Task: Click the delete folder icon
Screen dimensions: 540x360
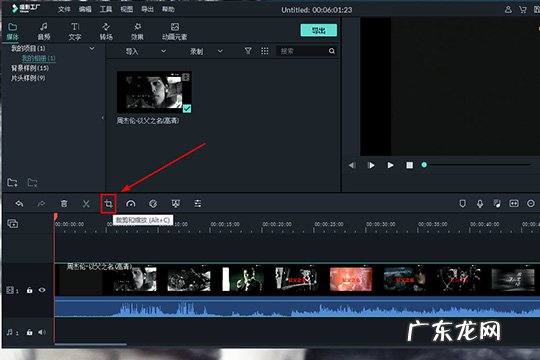Action: pyautogui.click(x=32, y=183)
